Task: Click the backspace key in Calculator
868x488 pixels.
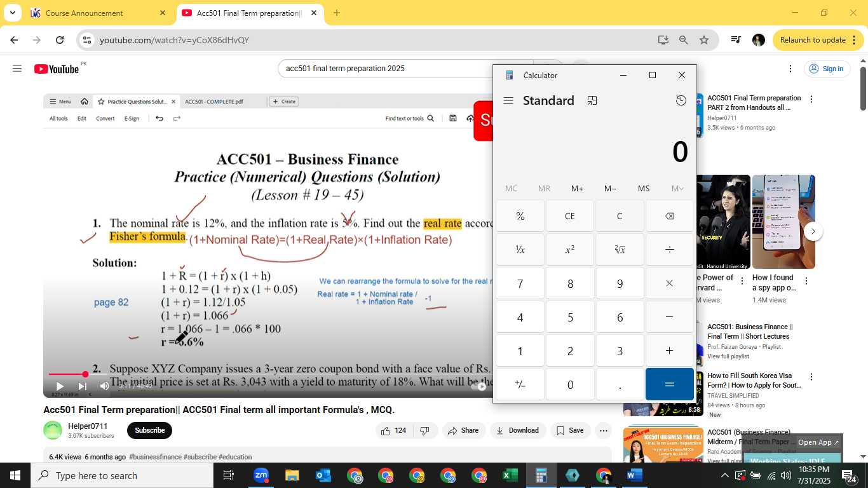Action: click(670, 216)
